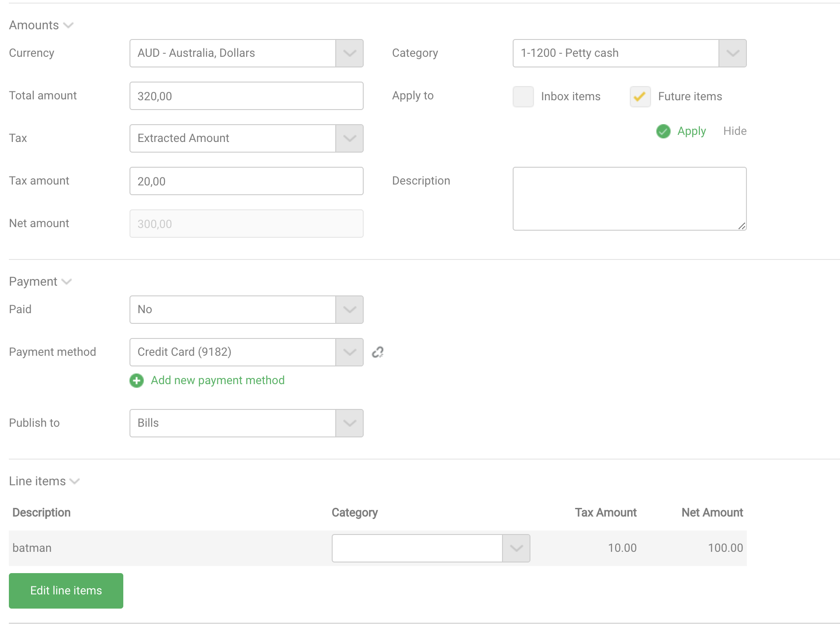Collapse the Line items section chevron

[75, 481]
